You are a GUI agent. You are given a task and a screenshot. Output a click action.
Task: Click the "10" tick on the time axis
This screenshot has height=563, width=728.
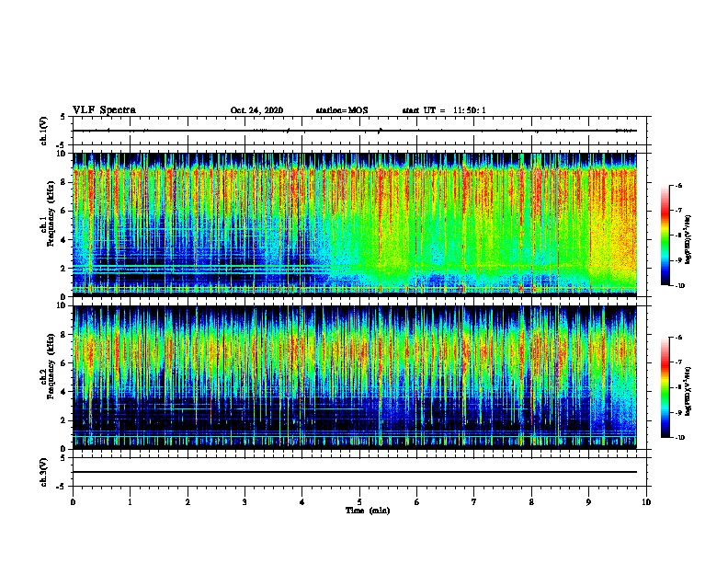click(x=646, y=502)
